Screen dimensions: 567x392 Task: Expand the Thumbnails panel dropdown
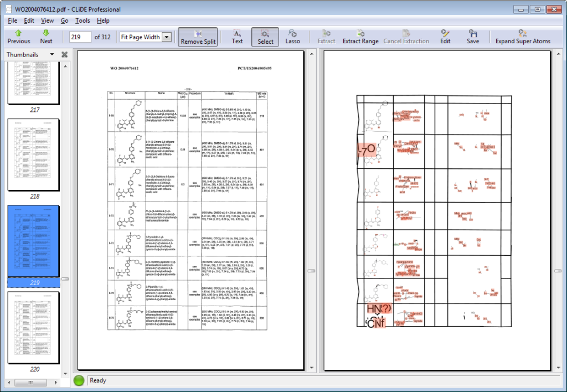[52, 54]
